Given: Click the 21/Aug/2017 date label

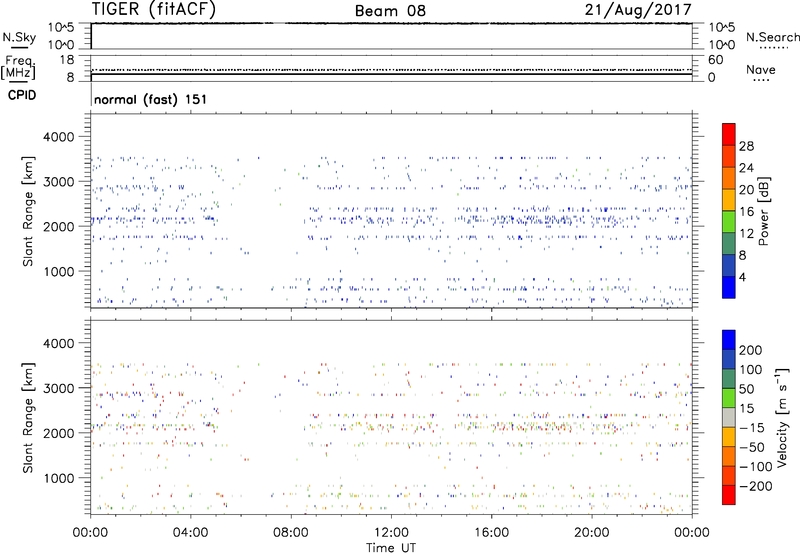Looking at the screenshot, I should (638, 10).
